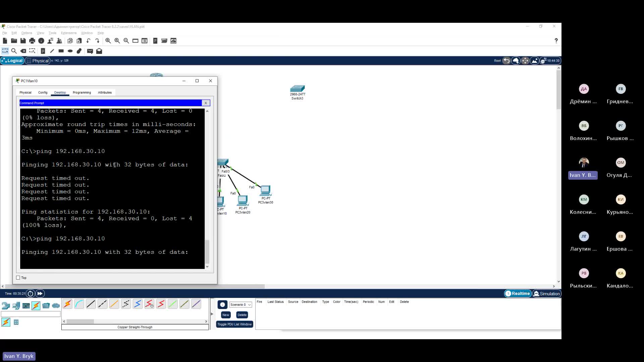Tick the Top checkbox in PC1Vlan10 window
Screen dimensions: 644x362
[18, 278]
